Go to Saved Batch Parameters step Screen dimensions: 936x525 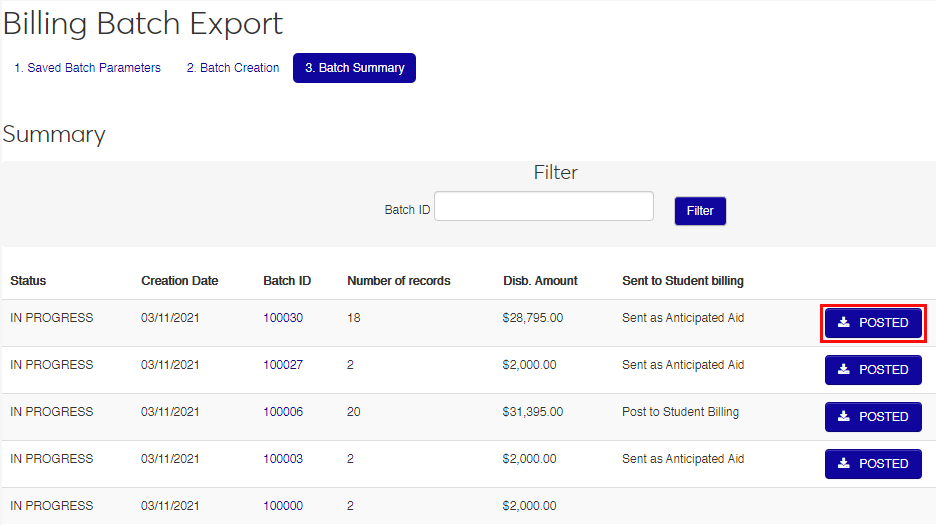pyautogui.click(x=87, y=68)
